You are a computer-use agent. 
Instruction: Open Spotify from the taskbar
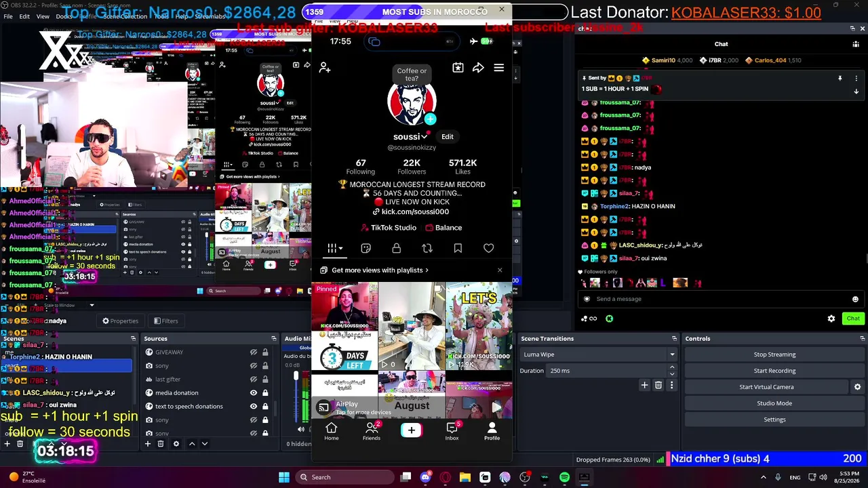(x=565, y=477)
